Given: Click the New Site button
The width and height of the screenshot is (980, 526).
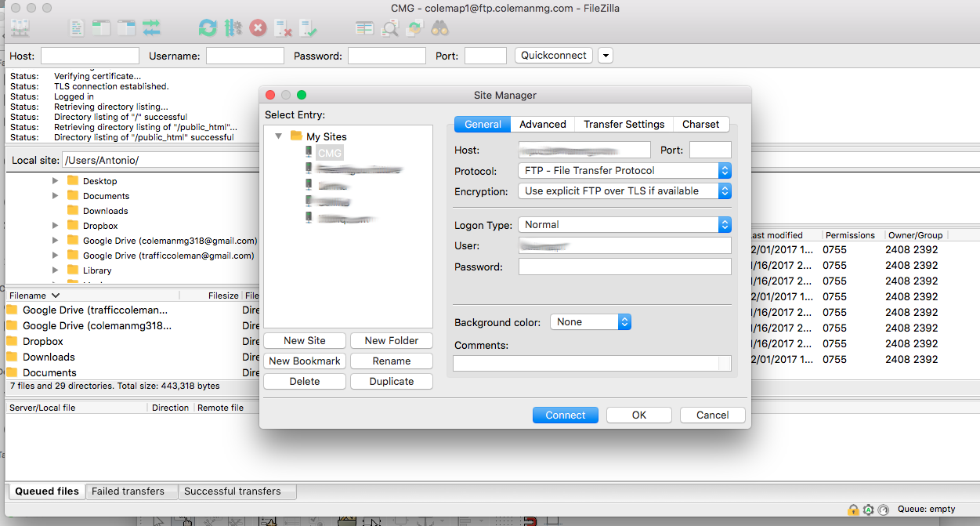Looking at the screenshot, I should [305, 341].
